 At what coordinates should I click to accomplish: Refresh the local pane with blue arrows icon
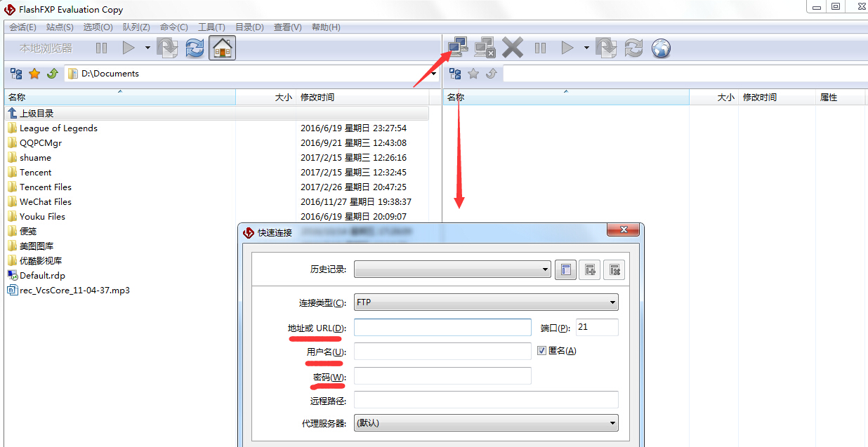pyautogui.click(x=195, y=48)
